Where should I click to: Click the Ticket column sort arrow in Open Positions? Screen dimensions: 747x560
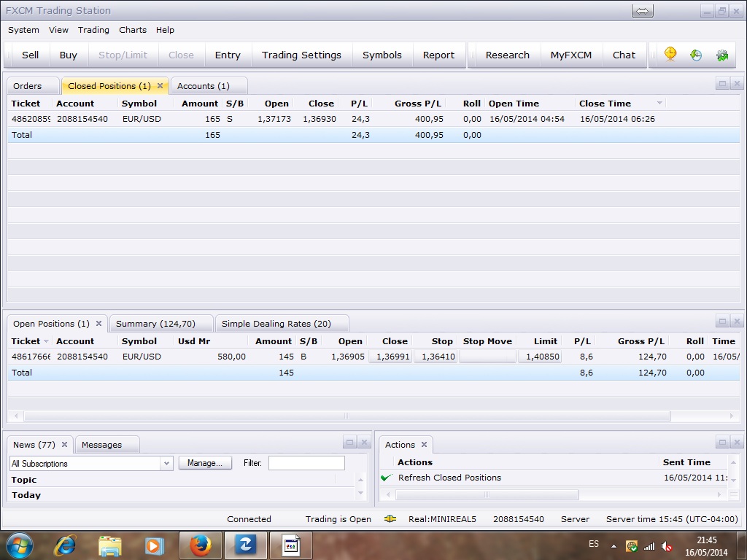coord(46,341)
